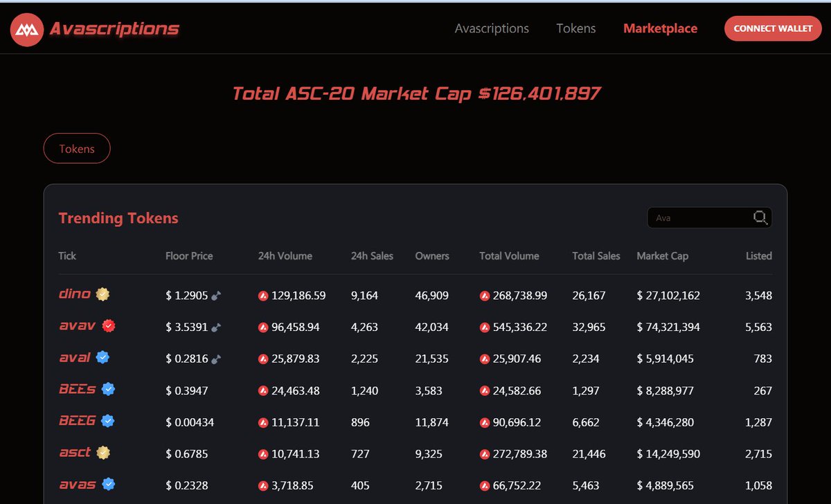Viewport: 831px width, 504px height.
Task: Click the gold verified badge beside asct
Action: pyautogui.click(x=103, y=453)
